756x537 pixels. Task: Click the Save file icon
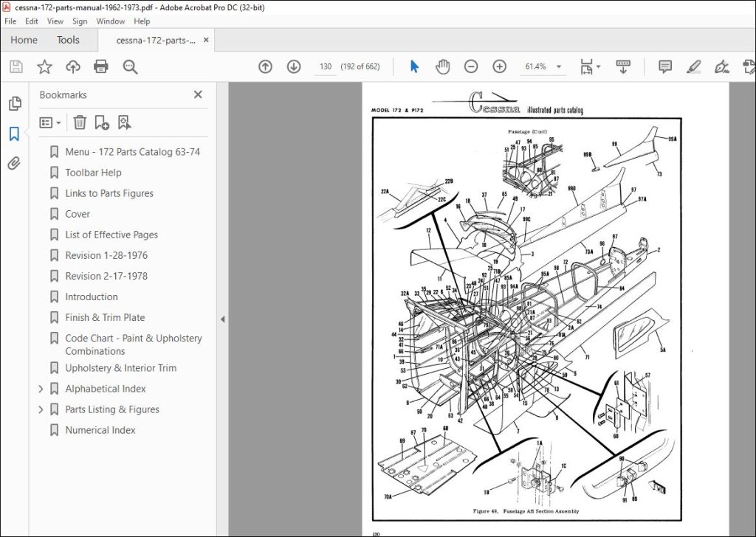[x=16, y=66]
